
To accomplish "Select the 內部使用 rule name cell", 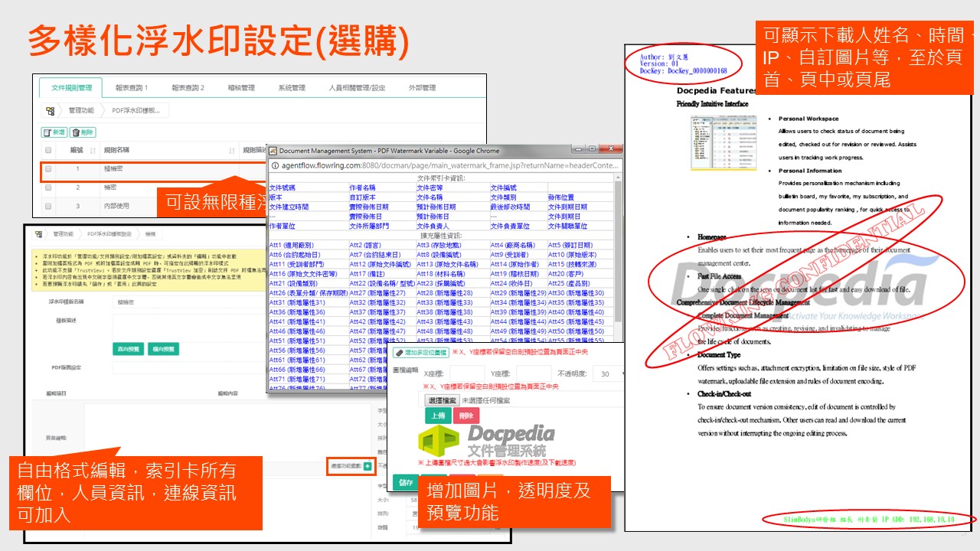I will (117, 205).
